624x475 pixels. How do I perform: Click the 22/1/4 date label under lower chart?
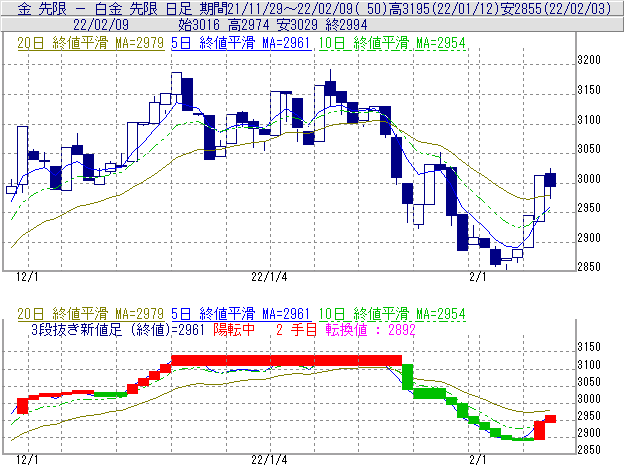[x=269, y=460]
